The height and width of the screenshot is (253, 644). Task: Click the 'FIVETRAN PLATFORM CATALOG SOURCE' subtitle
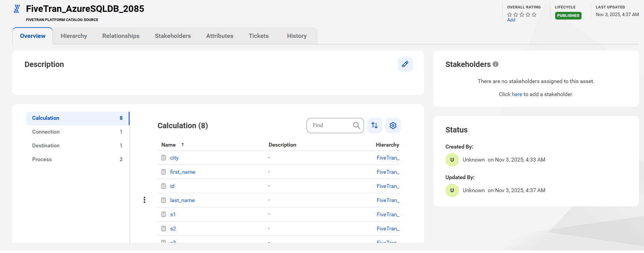click(62, 20)
